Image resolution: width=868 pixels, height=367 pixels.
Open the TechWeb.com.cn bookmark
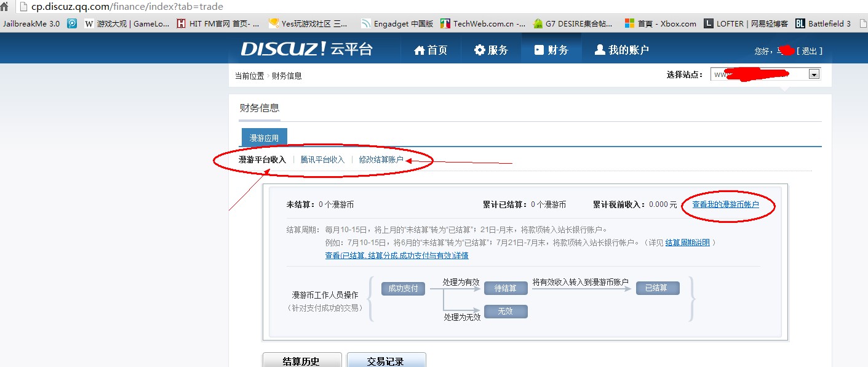[x=483, y=23]
